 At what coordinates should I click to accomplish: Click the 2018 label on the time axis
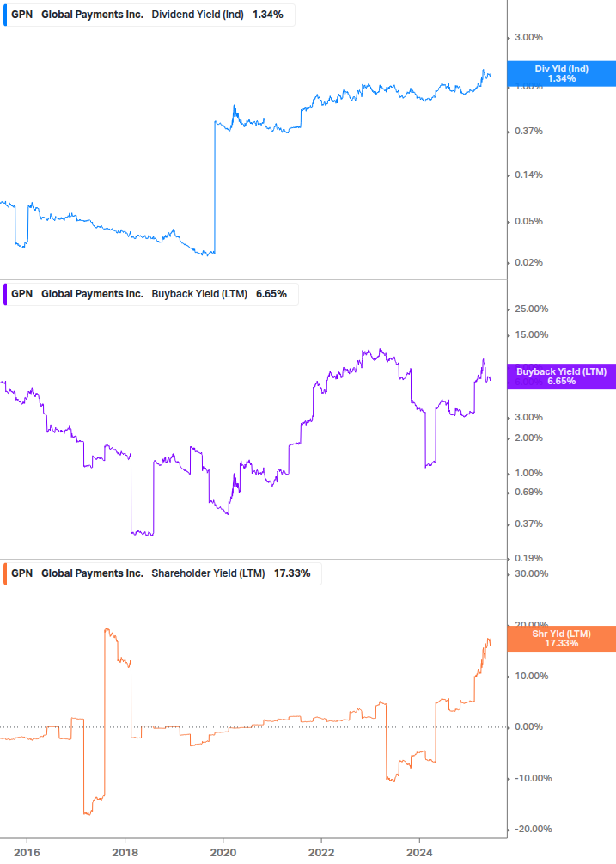tap(125, 853)
